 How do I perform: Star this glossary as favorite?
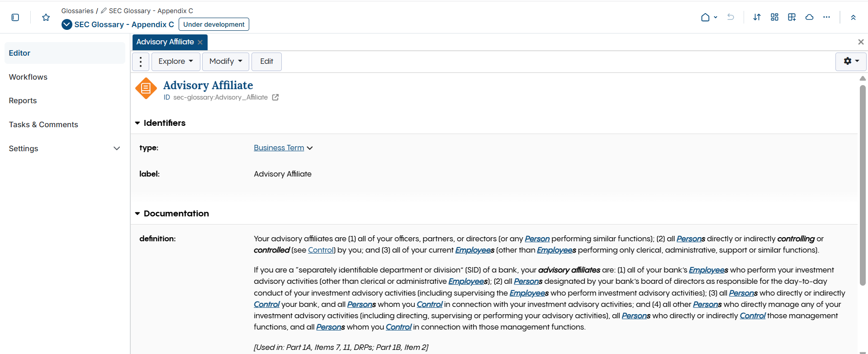point(46,17)
